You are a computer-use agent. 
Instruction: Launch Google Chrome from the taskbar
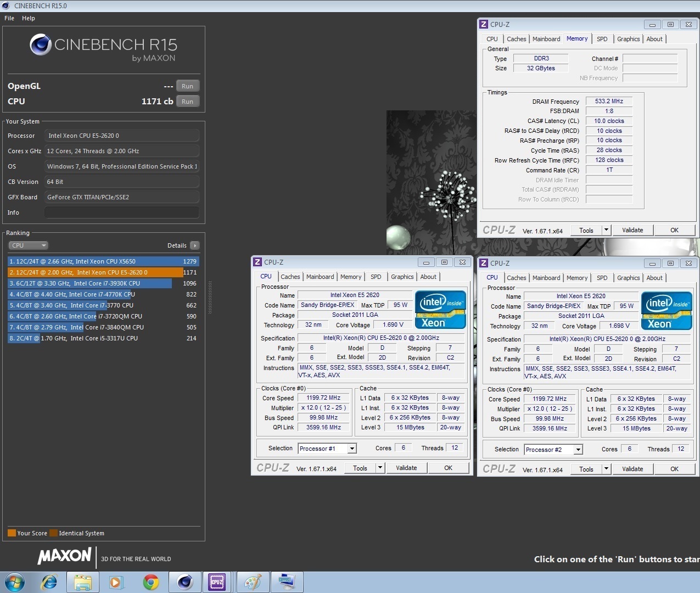(151, 582)
